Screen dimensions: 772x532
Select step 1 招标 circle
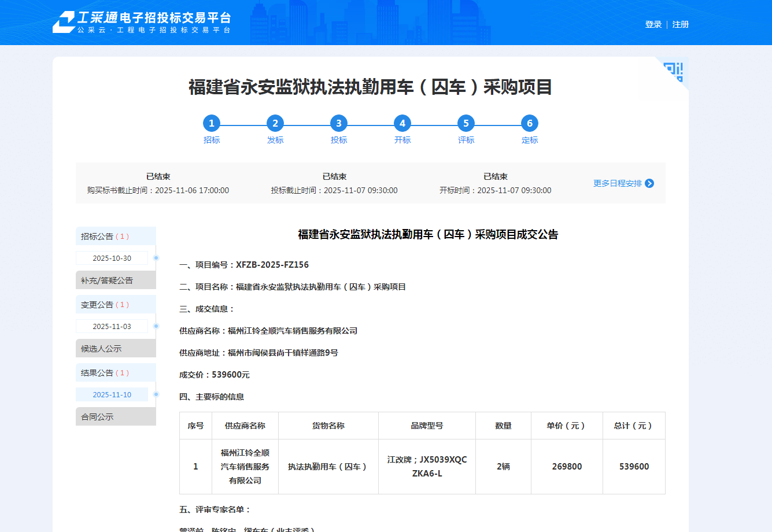pos(212,123)
